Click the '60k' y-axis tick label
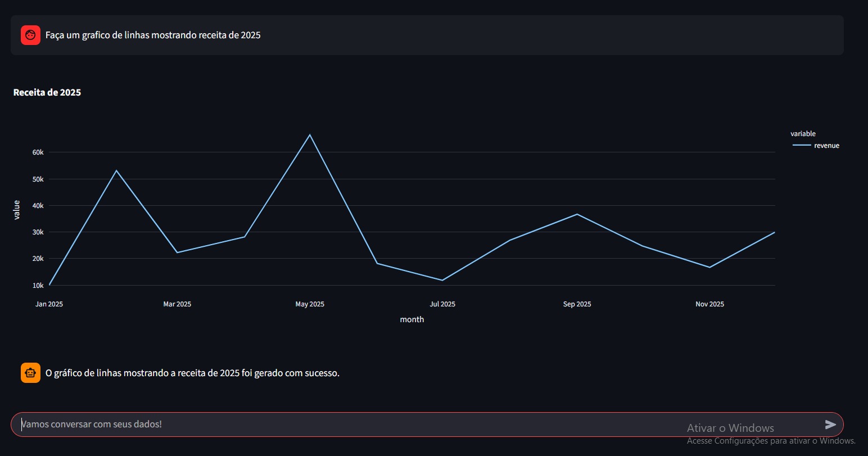The image size is (868, 456). point(38,152)
